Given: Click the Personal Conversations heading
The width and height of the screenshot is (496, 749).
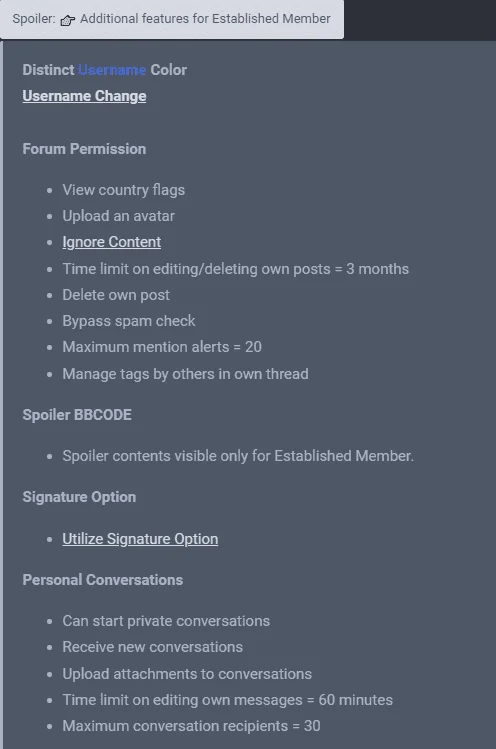Looking at the screenshot, I should (103, 580).
